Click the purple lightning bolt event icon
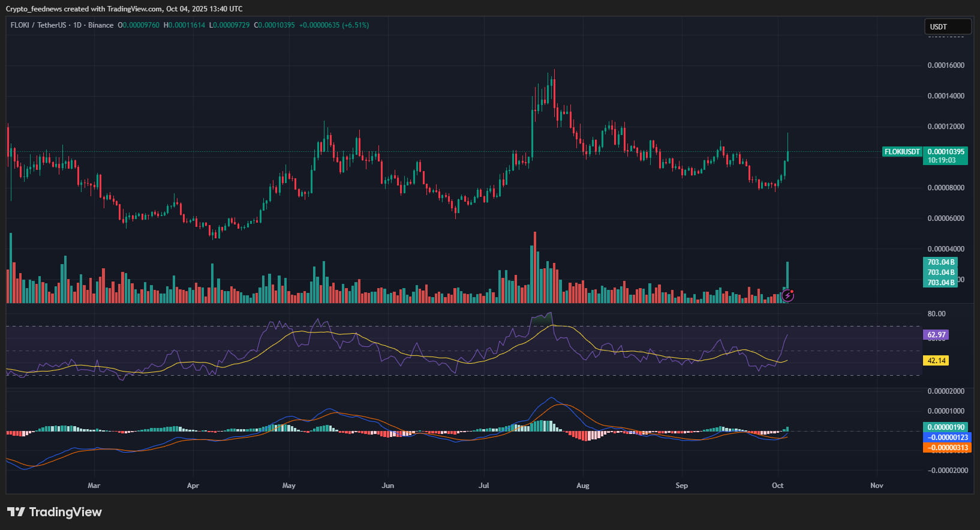980x530 pixels. pos(788,295)
